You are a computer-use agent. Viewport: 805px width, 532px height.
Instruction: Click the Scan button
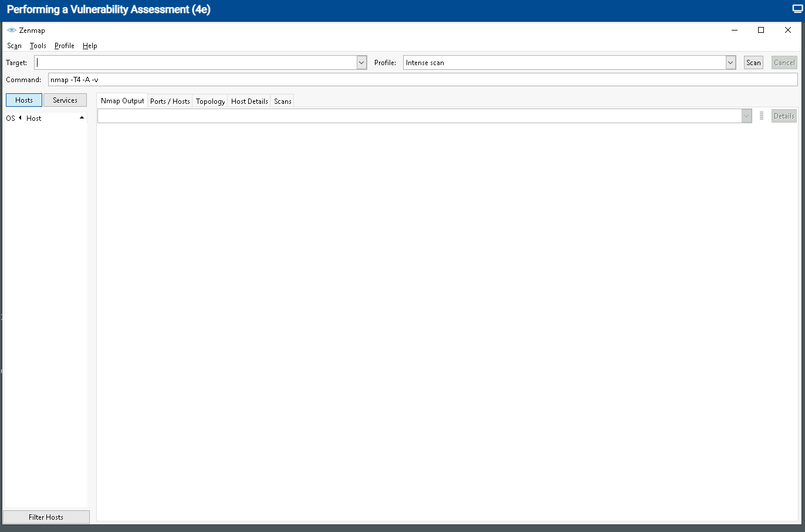click(753, 63)
